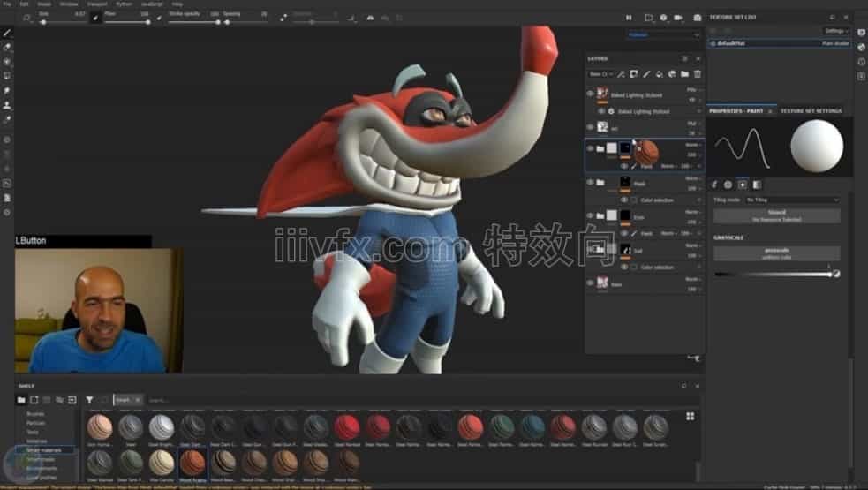Open Alpha properties icon in Properties panel
Screen dimensions: 868x490
728,185
